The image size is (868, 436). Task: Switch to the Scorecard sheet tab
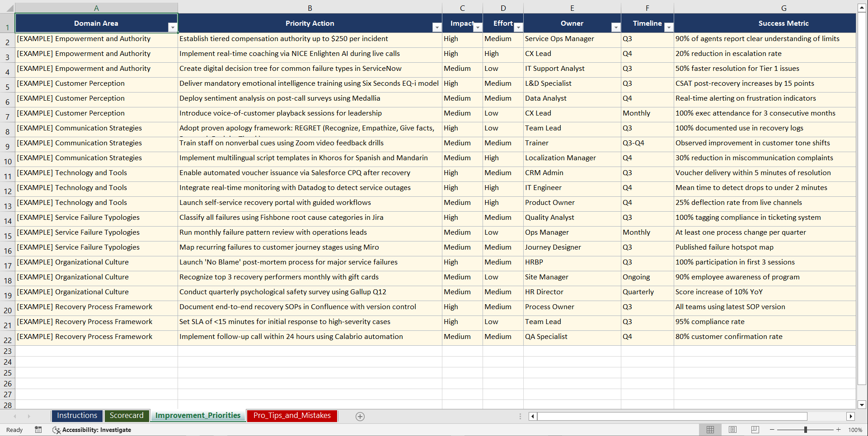pos(127,416)
